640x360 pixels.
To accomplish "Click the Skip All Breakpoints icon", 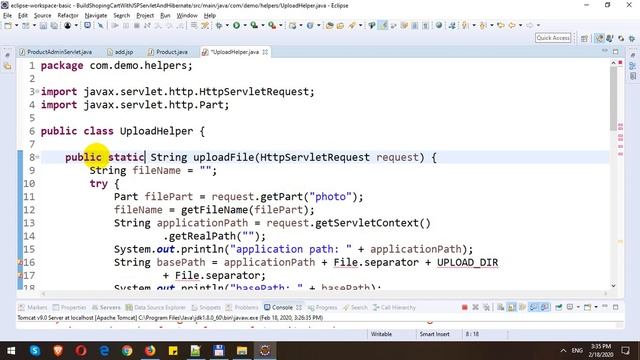I will tap(100, 25).
